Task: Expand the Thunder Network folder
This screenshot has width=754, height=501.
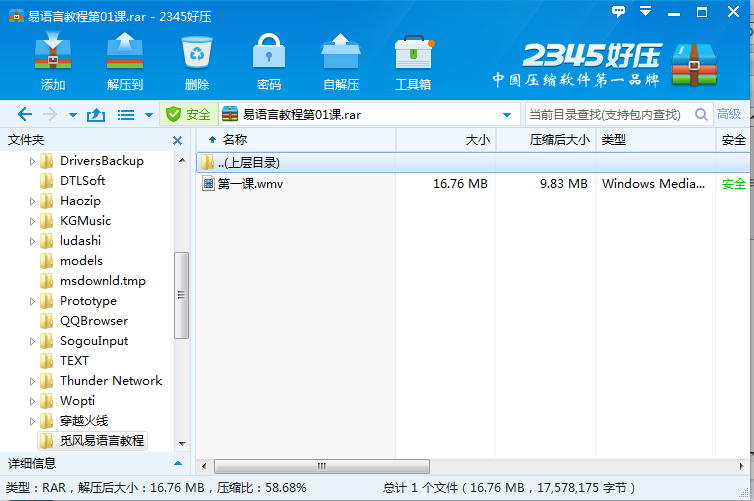Action: coord(32,381)
